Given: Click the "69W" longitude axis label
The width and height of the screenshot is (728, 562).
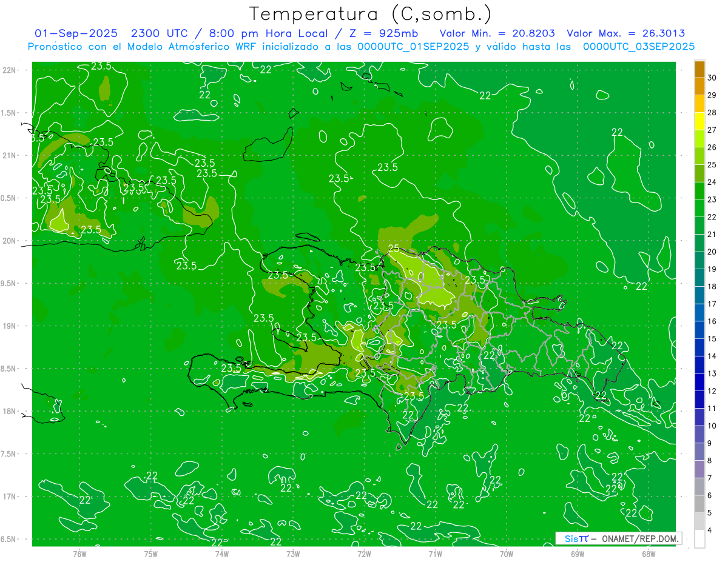Looking at the screenshot, I should point(578,554).
